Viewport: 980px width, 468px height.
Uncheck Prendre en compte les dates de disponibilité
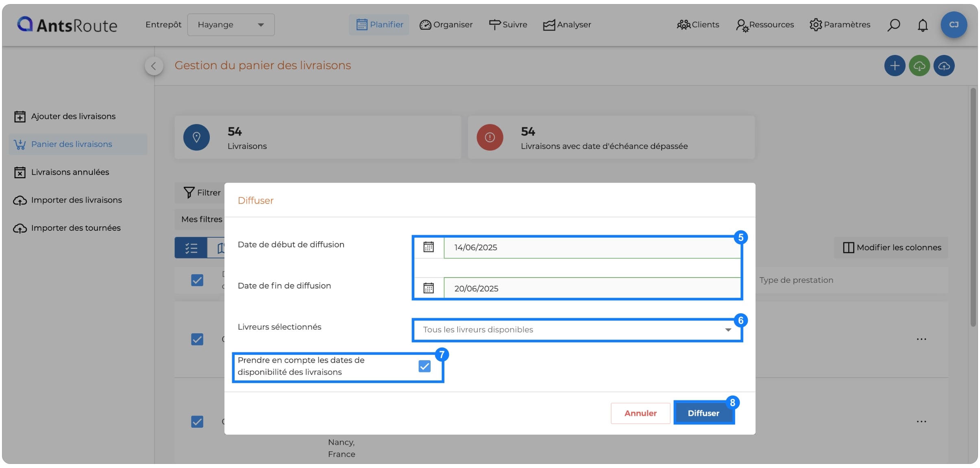[425, 366]
